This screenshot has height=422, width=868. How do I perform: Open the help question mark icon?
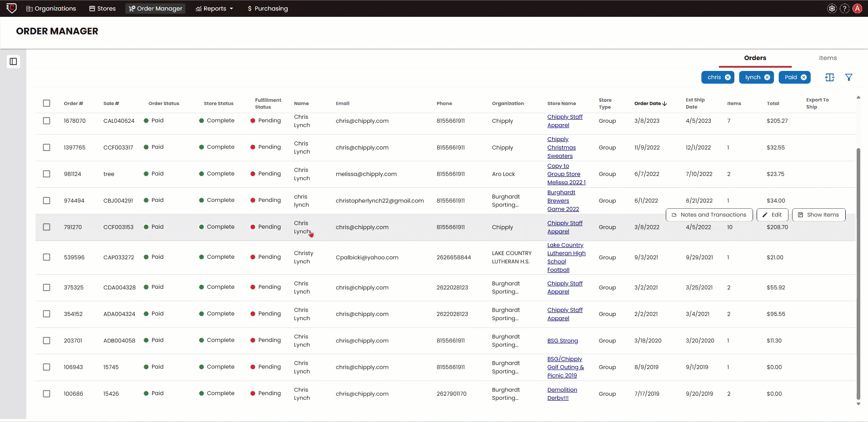coord(844,9)
